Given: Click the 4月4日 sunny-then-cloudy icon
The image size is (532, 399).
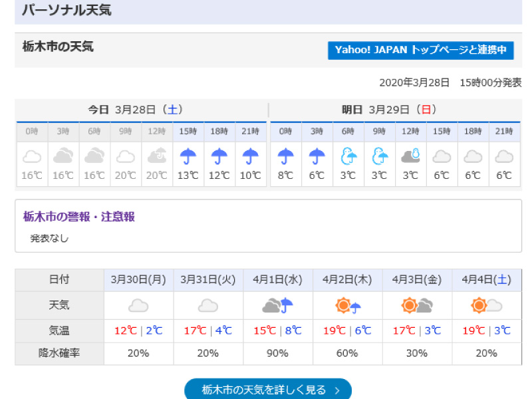Looking at the screenshot, I should coord(486,306).
